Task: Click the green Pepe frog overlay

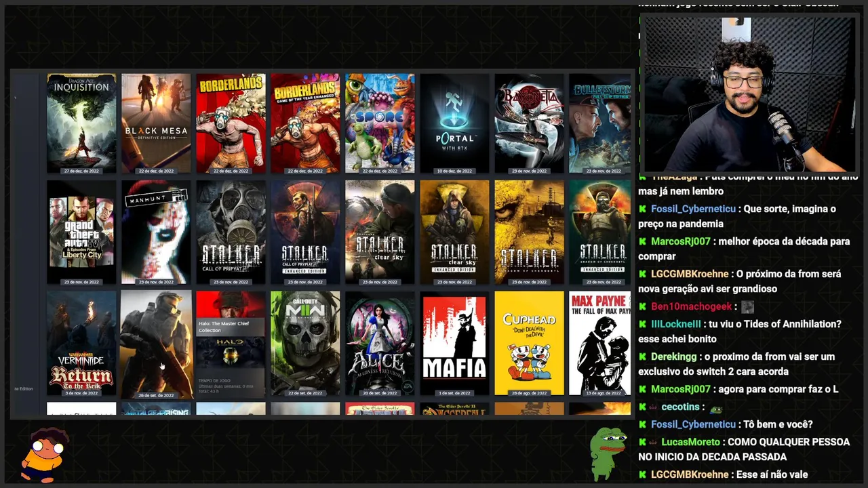Action: [x=608, y=453]
